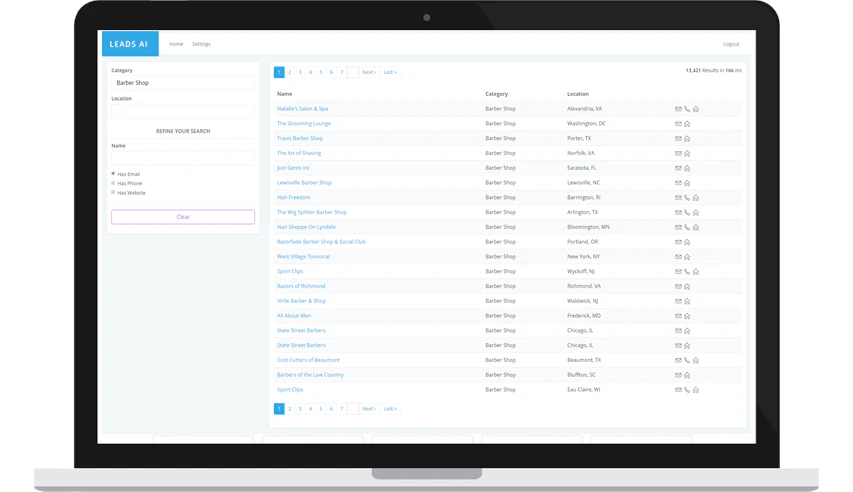The height and width of the screenshot is (492, 853).
Task: Click Next in the bottom pagination
Action: [x=369, y=409]
